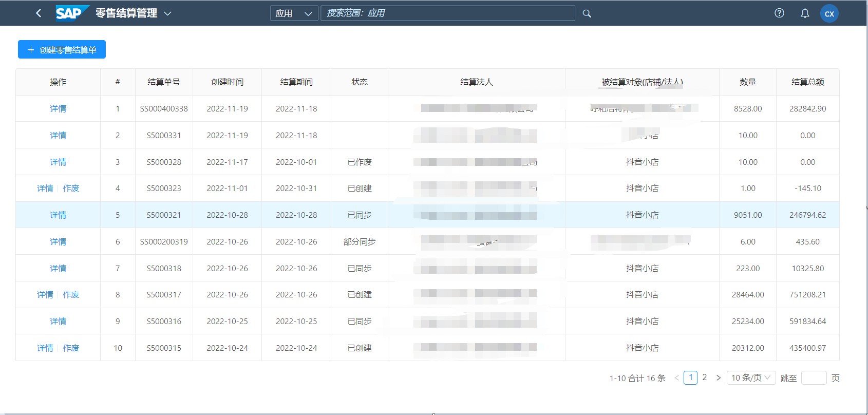Open 详情 for settlement S5000321
The image size is (868, 415).
[58, 215]
